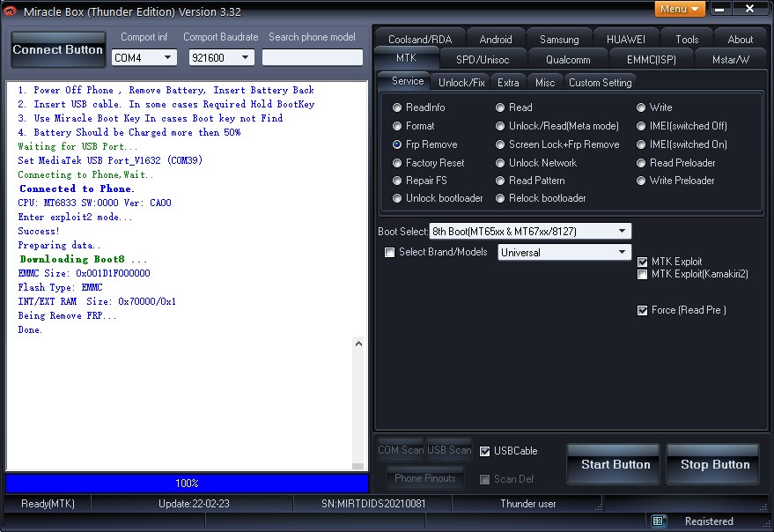Click the Ready(MTK) status text
Viewport: 774px width, 532px height.
coord(48,504)
